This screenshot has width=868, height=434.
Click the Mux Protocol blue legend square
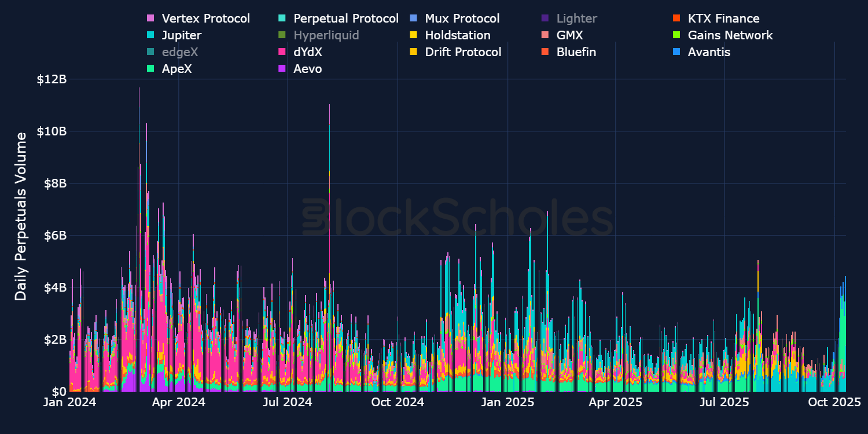coord(414,19)
